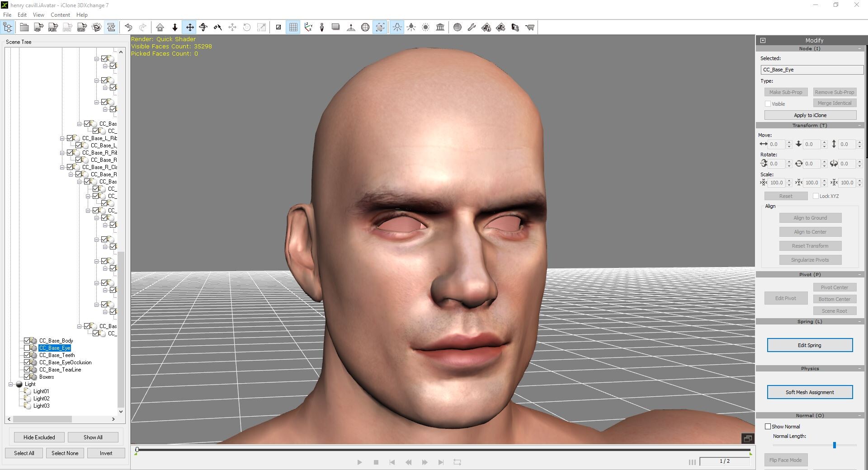The width and height of the screenshot is (868, 470).
Task: Click the sun brightness icon
Action: click(x=426, y=28)
